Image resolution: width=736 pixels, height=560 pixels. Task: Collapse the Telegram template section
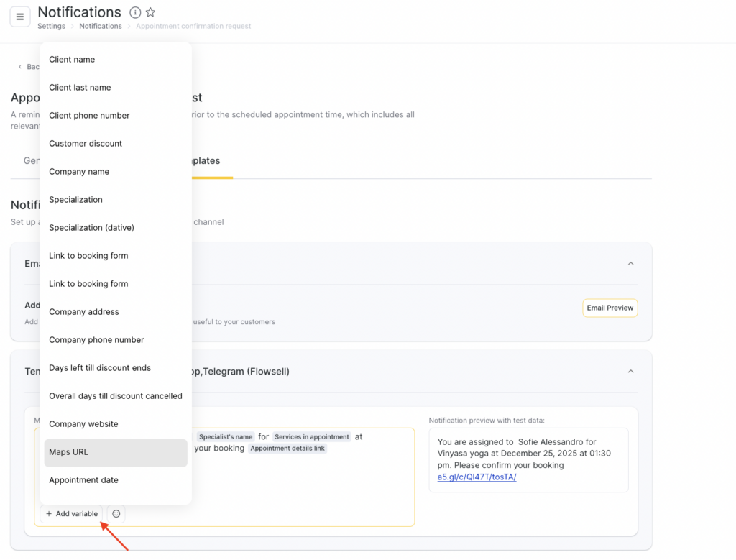[630, 372]
